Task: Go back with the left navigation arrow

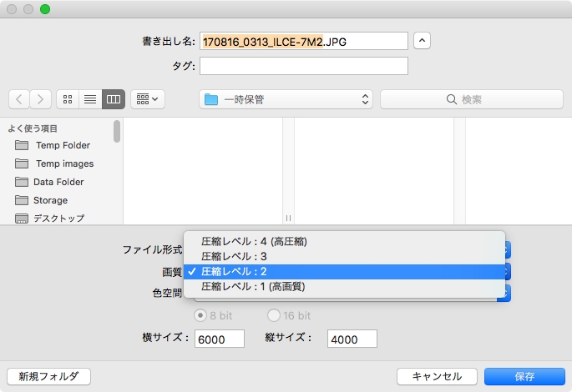Action: (19, 99)
